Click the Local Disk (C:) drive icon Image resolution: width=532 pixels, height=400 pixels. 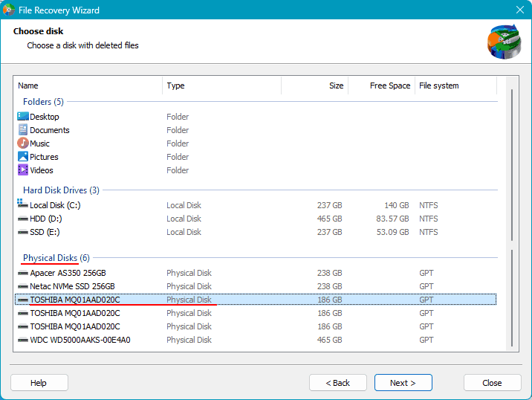point(22,204)
